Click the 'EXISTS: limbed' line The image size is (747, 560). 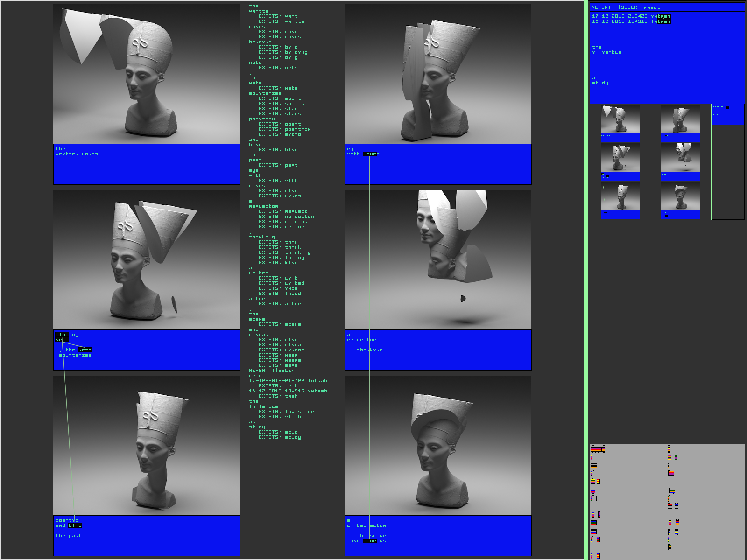pos(282,283)
